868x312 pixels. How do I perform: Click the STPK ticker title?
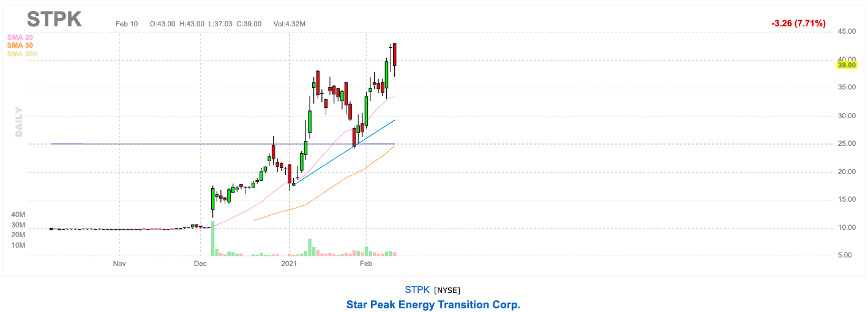[54, 19]
